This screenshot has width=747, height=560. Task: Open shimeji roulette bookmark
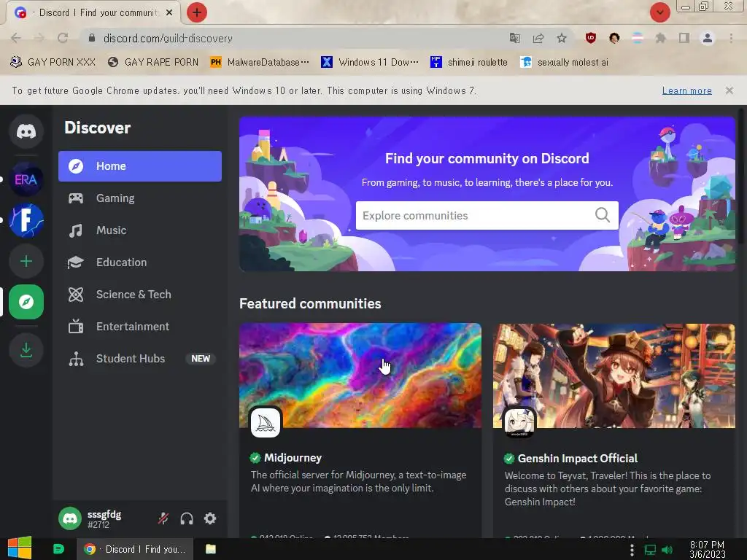click(469, 63)
